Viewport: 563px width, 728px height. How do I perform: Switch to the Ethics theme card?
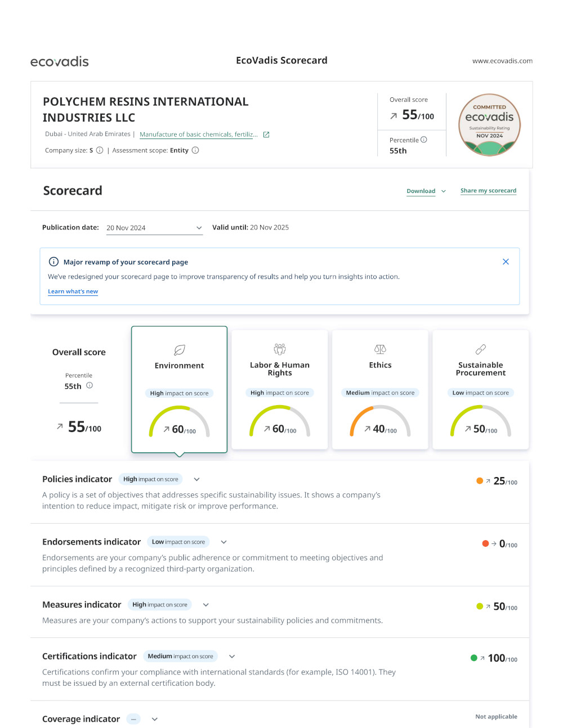[381, 389]
